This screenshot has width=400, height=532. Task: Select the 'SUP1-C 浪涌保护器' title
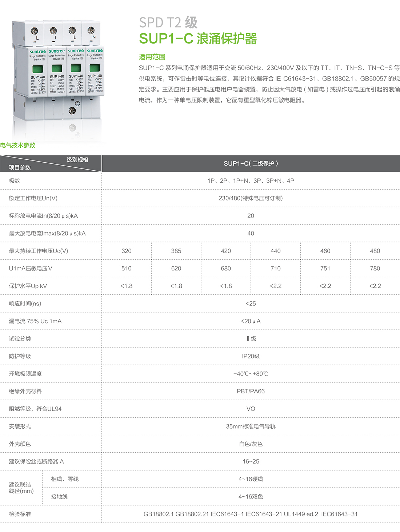click(198, 39)
